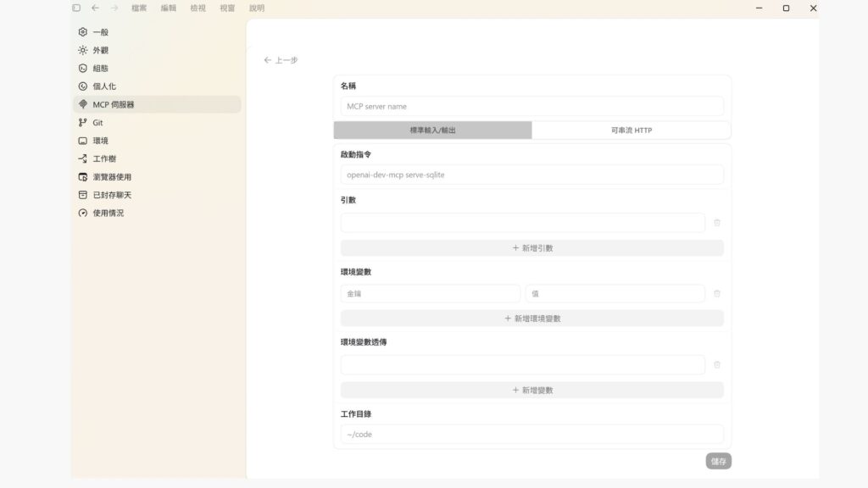Go back via 上一步 link
Viewport: 868px width, 488px height.
click(281, 60)
